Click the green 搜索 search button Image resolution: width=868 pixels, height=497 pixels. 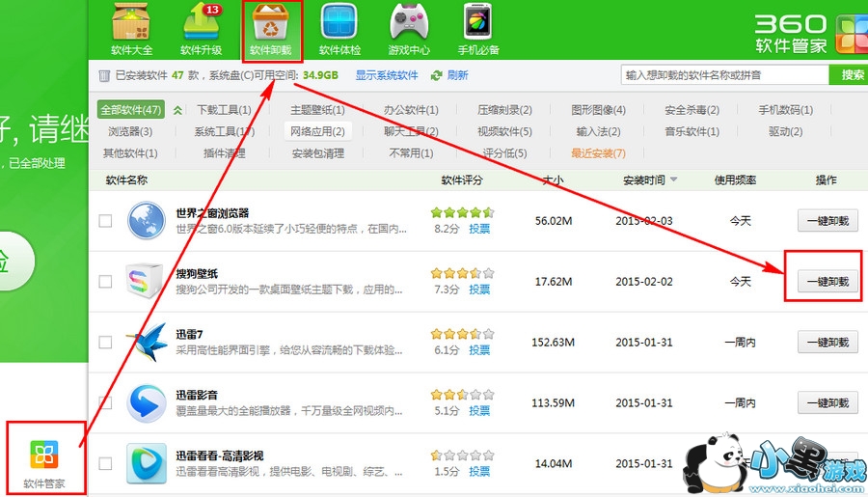coord(849,75)
